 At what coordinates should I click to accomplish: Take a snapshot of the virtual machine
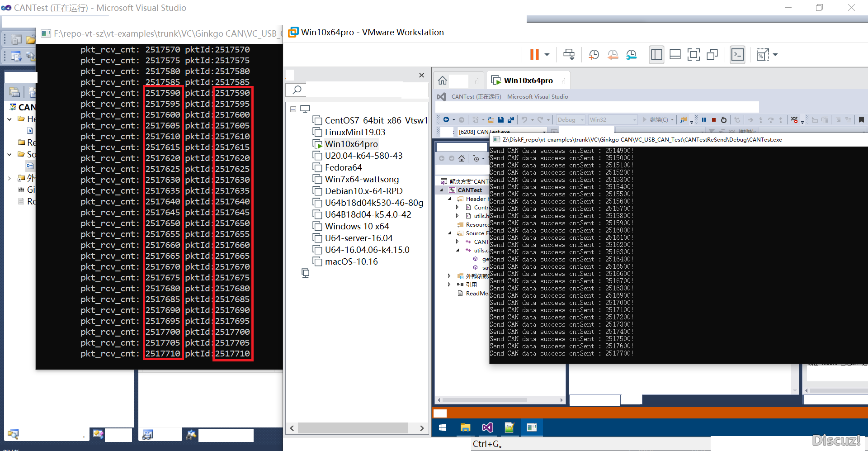tap(594, 55)
